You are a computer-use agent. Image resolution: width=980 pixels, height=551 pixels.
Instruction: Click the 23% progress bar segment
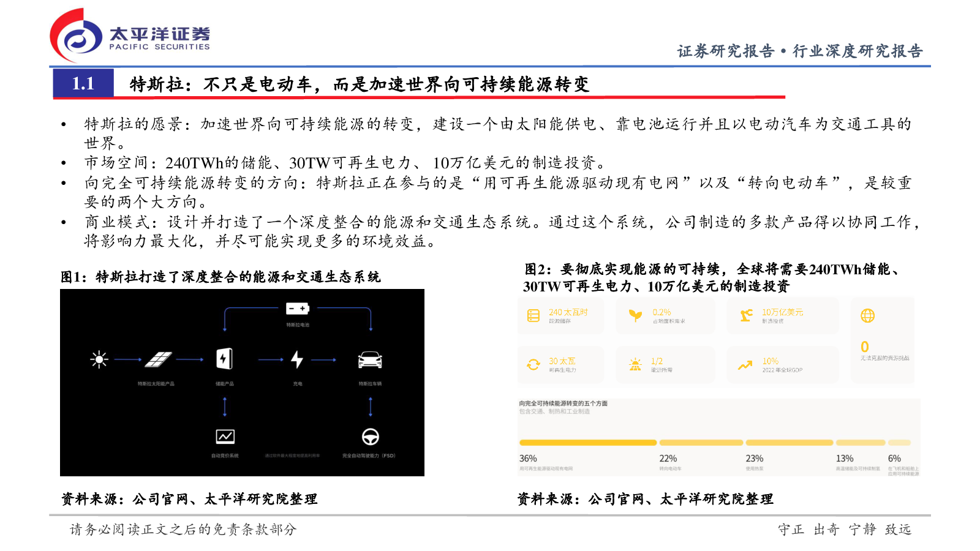click(790, 443)
